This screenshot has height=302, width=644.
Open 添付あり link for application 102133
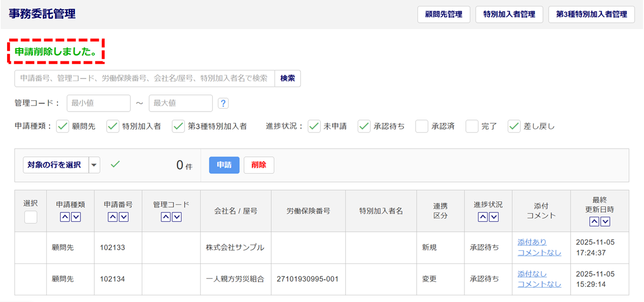(532, 242)
